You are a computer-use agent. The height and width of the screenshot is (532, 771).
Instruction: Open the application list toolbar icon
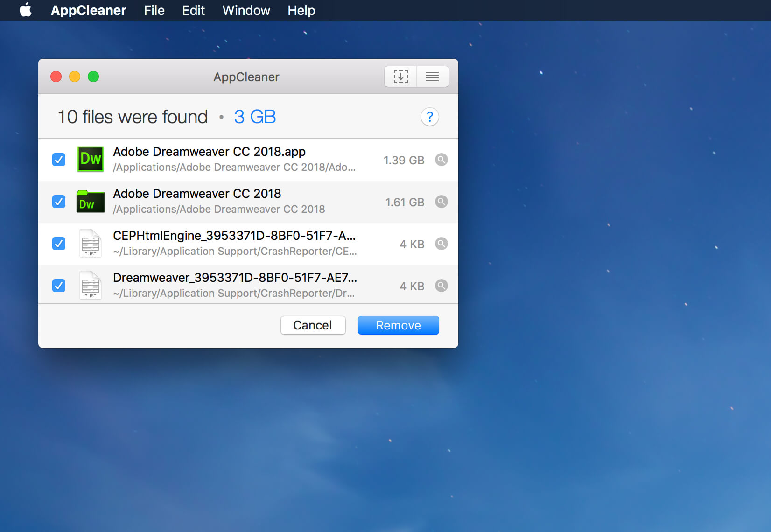click(x=433, y=77)
